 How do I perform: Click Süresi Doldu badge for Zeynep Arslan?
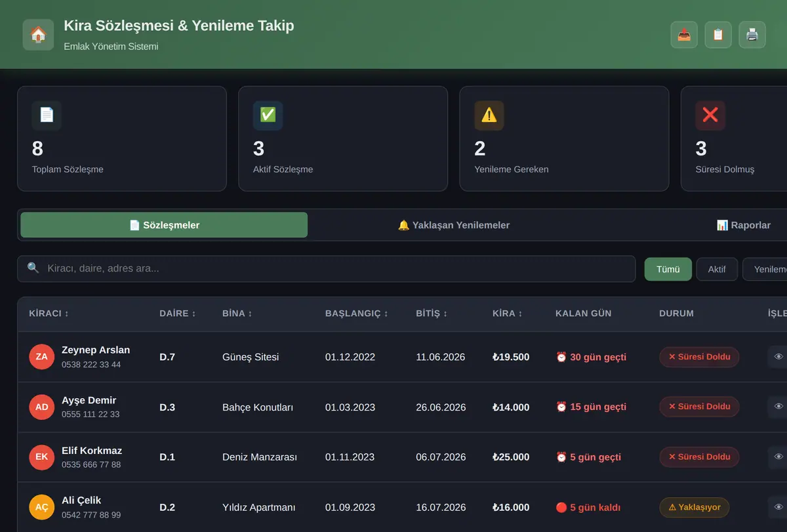pos(699,357)
